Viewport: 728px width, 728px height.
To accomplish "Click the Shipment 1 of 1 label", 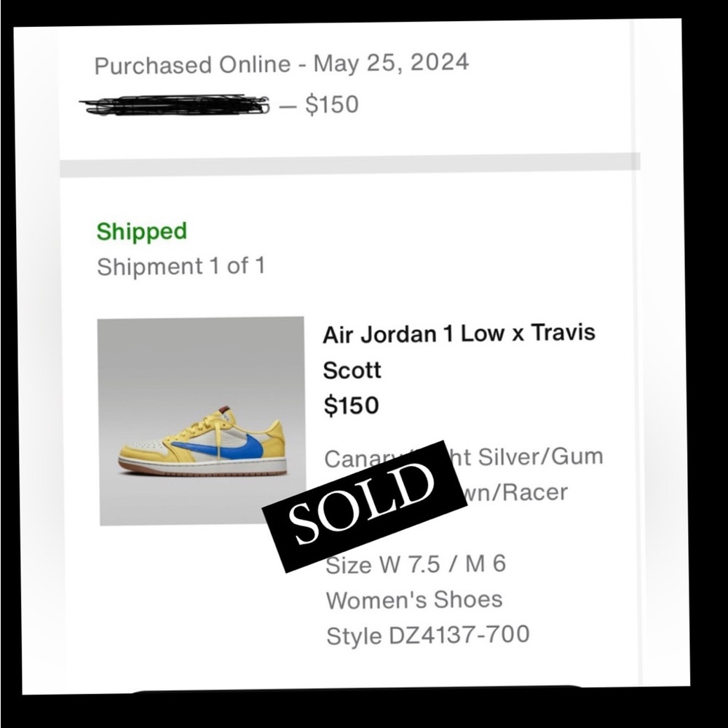I will tap(181, 266).
